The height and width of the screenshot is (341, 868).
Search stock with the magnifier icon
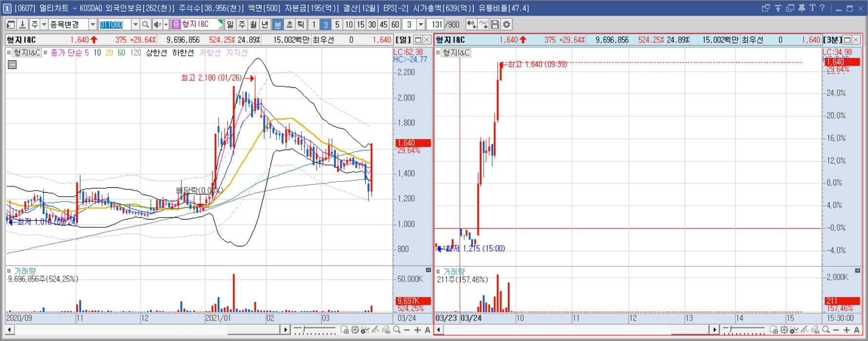(145, 24)
